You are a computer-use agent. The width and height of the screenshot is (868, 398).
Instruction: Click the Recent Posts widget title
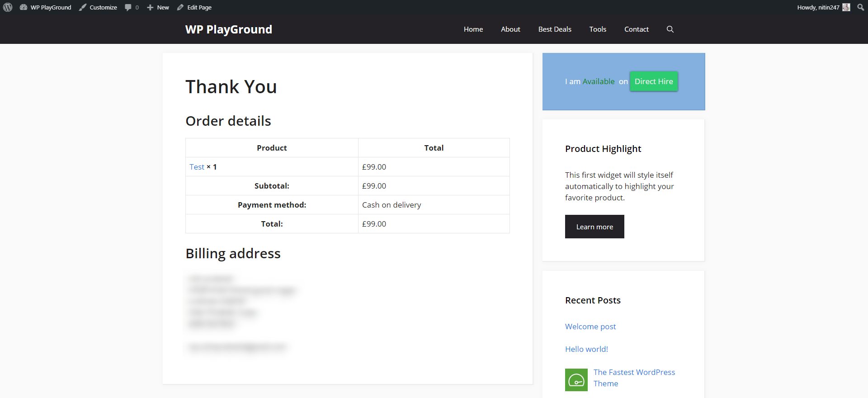593,300
